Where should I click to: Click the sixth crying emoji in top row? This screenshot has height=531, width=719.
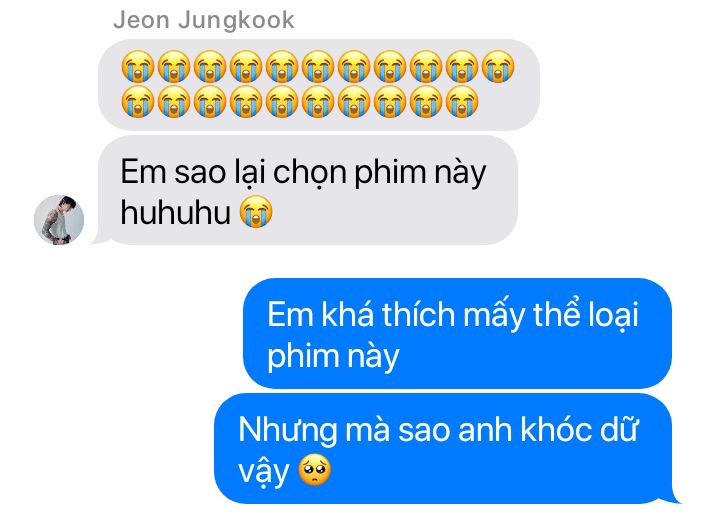pos(318,66)
